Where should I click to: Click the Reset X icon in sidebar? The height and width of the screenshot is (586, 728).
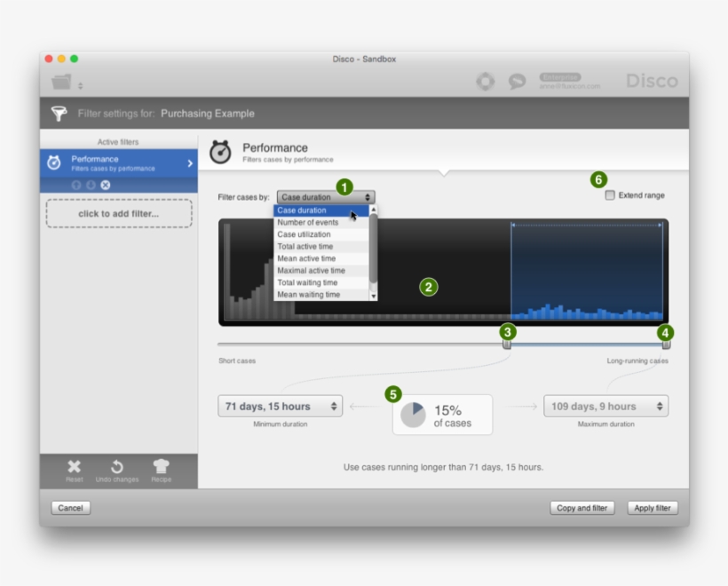75,467
